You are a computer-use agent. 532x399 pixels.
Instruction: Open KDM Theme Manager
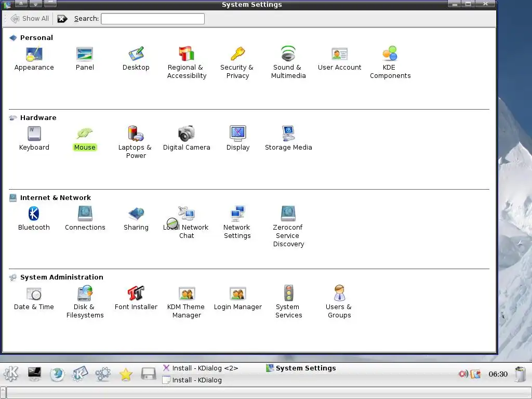coord(187,302)
